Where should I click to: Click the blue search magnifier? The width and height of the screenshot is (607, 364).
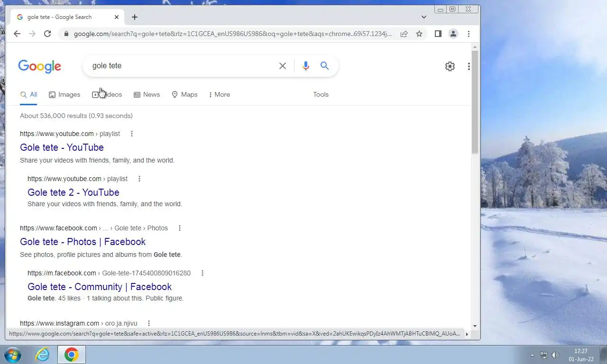(324, 66)
